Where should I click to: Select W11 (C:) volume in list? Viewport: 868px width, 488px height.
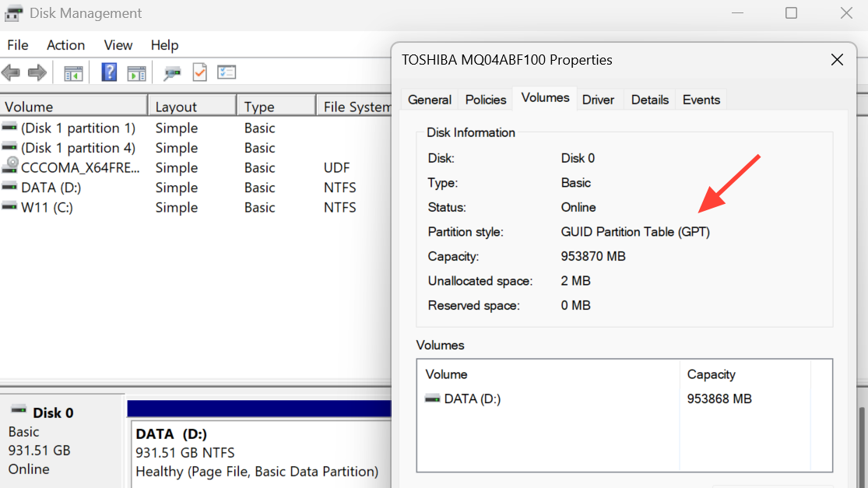click(47, 208)
